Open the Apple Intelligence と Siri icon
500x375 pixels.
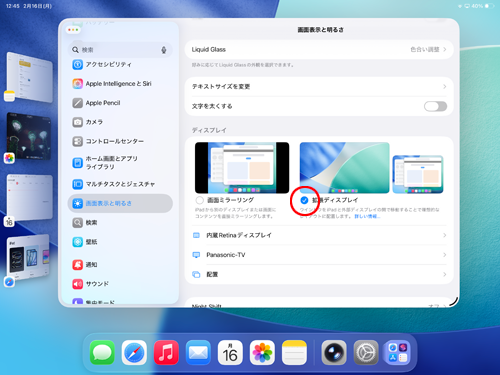tap(77, 84)
